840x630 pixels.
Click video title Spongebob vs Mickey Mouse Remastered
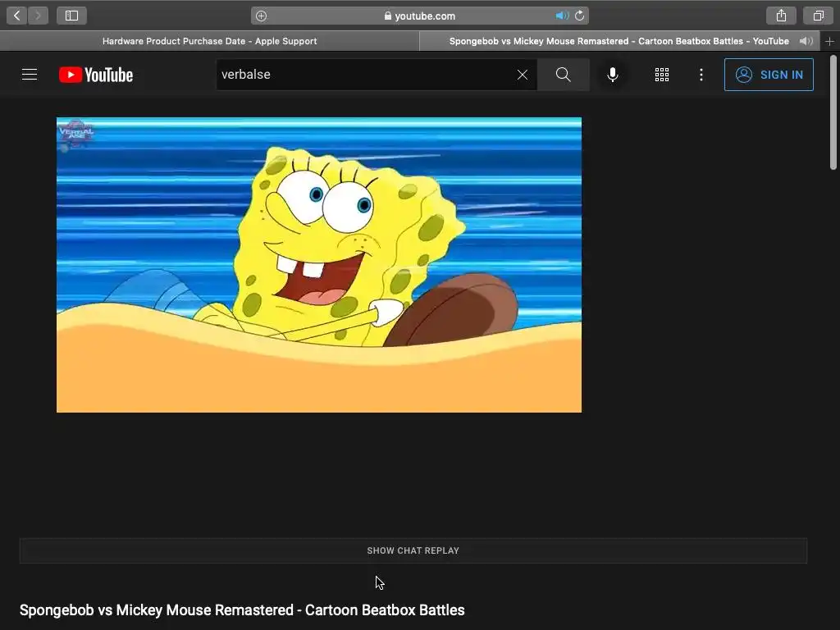coord(242,610)
